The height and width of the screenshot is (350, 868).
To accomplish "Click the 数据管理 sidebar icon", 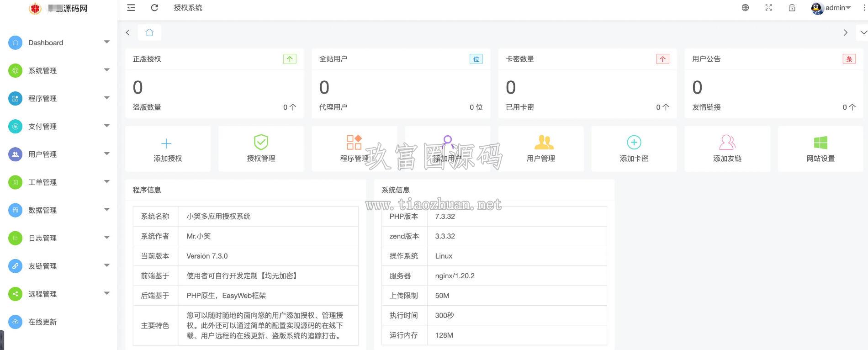I will tap(15, 210).
